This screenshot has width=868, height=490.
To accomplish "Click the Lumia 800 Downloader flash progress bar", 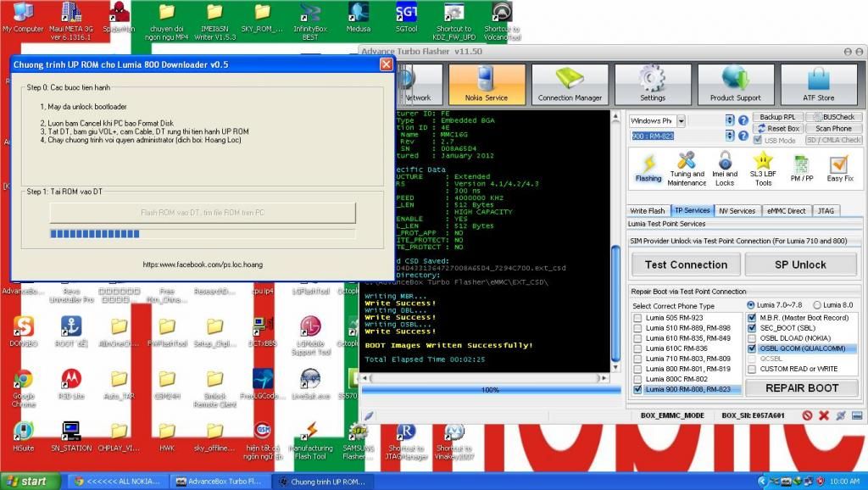I will click(x=203, y=234).
